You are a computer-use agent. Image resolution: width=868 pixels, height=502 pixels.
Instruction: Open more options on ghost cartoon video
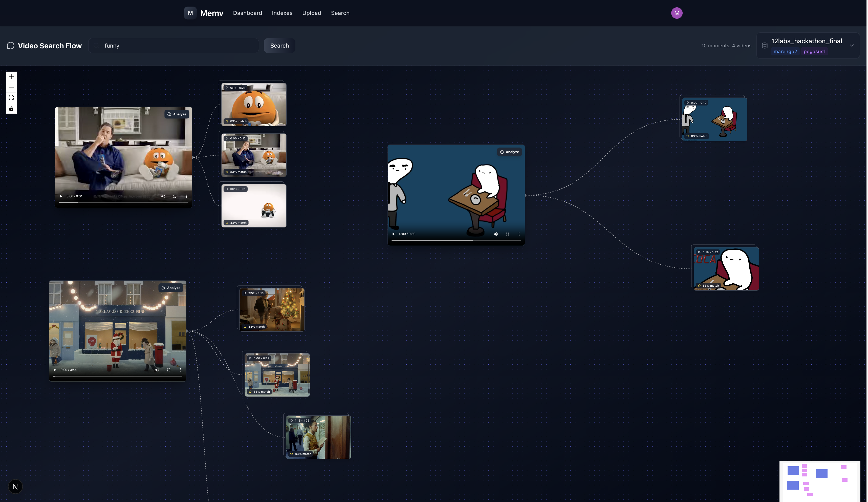519,234
